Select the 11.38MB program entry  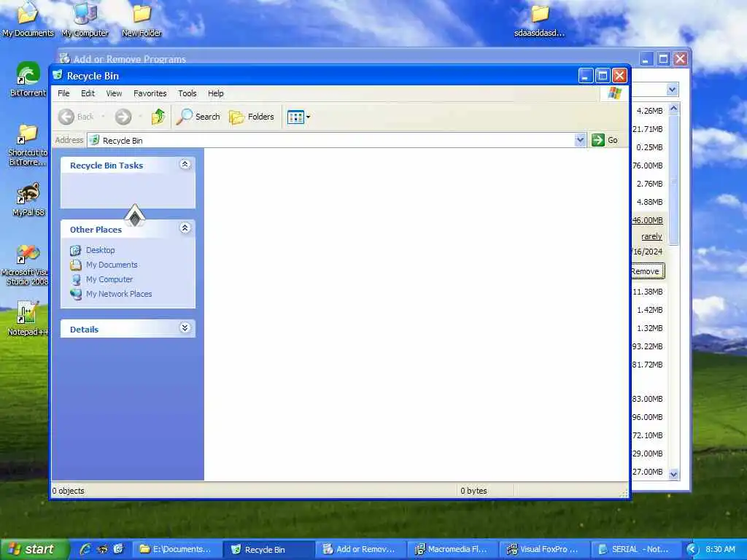coord(648,292)
